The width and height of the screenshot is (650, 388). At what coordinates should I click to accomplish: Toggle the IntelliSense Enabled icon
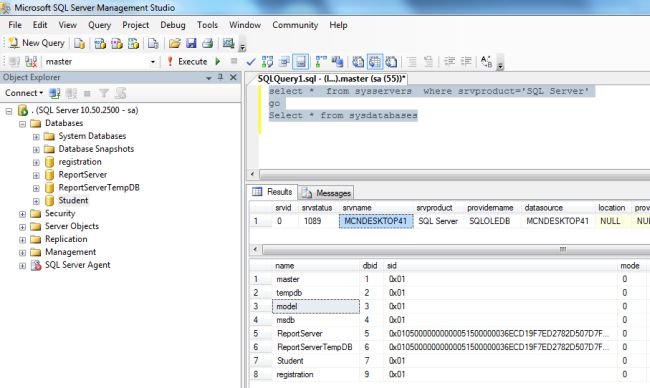coord(301,62)
